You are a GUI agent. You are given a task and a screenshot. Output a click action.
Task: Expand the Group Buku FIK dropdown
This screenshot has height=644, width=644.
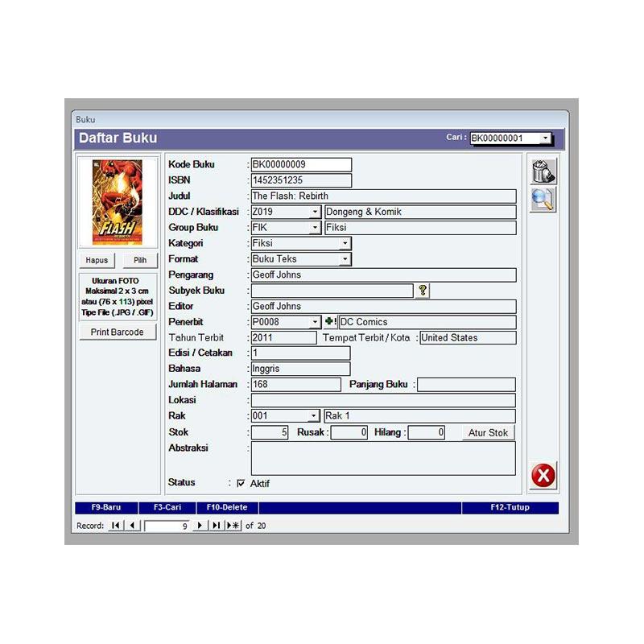315,228
